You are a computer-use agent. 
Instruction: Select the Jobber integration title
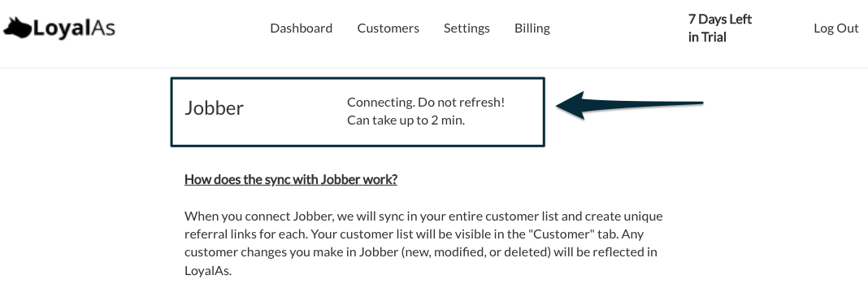pyautogui.click(x=214, y=108)
